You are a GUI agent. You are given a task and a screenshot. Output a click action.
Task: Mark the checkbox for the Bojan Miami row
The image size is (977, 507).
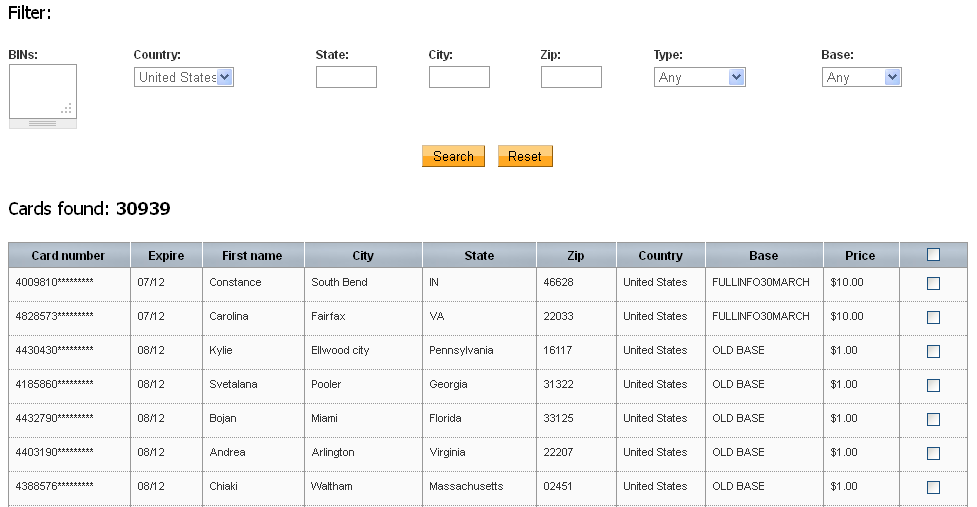933,419
